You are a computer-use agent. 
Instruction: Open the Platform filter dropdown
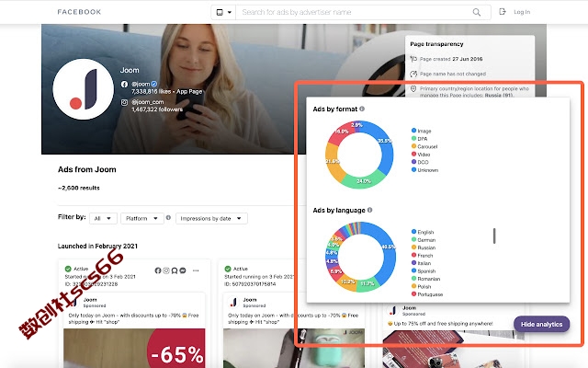coord(142,218)
